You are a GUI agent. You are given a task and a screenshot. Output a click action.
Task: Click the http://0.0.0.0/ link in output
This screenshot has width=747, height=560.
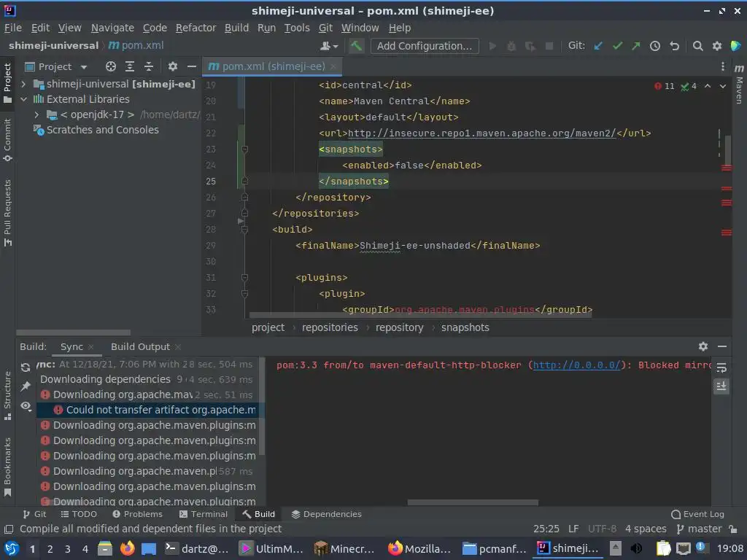pyautogui.click(x=576, y=365)
